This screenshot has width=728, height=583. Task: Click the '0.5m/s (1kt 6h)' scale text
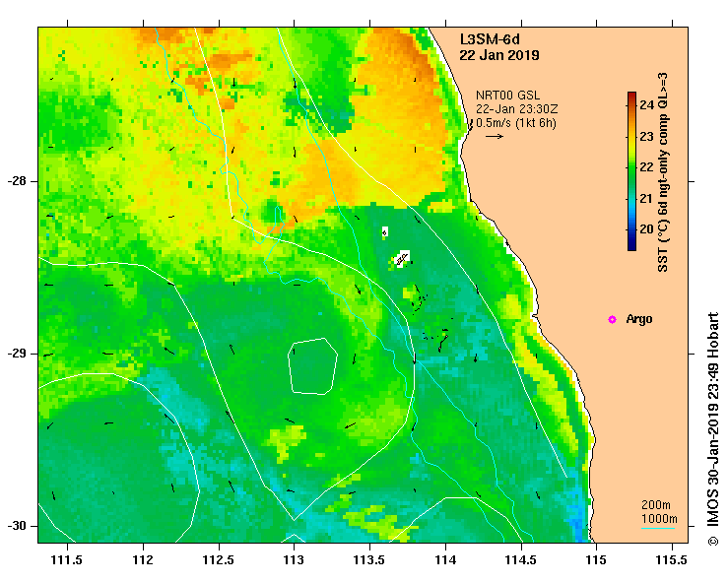[x=516, y=123]
